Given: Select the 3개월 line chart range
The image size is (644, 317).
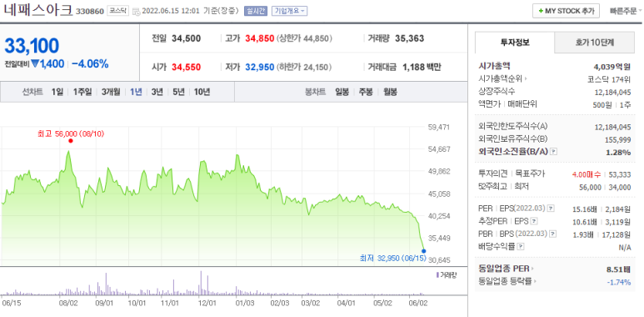Looking at the screenshot, I should (x=111, y=92).
